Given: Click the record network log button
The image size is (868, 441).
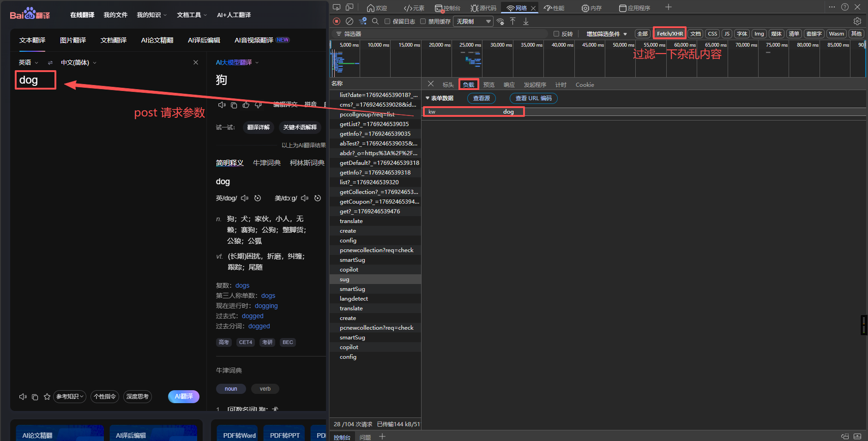Looking at the screenshot, I should (x=337, y=21).
